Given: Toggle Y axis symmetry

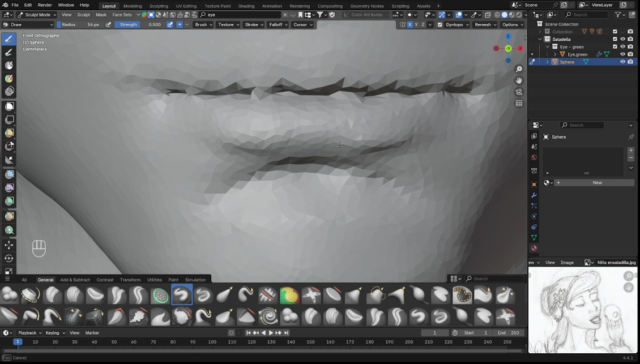Looking at the screenshot, I should tap(416, 24).
